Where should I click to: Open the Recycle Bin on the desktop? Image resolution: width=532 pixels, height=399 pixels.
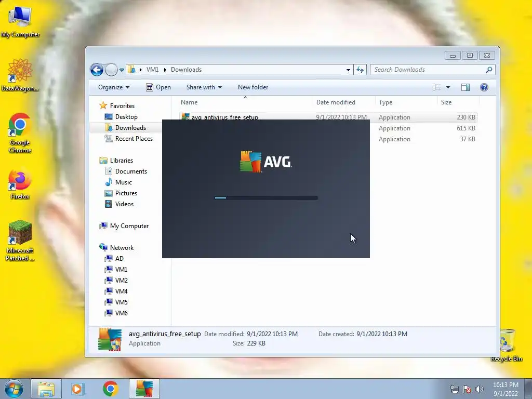pos(506,345)
